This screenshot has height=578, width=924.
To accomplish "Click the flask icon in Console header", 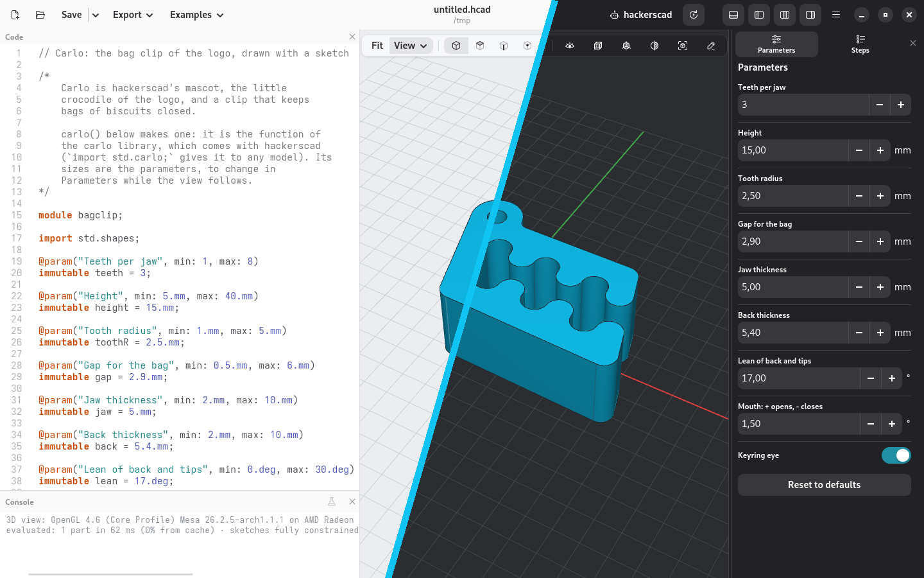I will pyautogui.click(x=332, y=502).
